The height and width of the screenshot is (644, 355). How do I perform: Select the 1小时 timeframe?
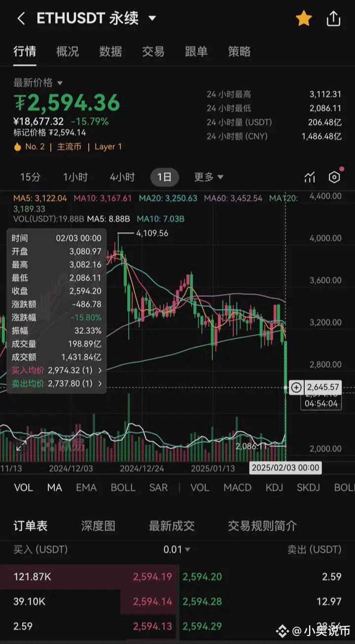(75, 177)
